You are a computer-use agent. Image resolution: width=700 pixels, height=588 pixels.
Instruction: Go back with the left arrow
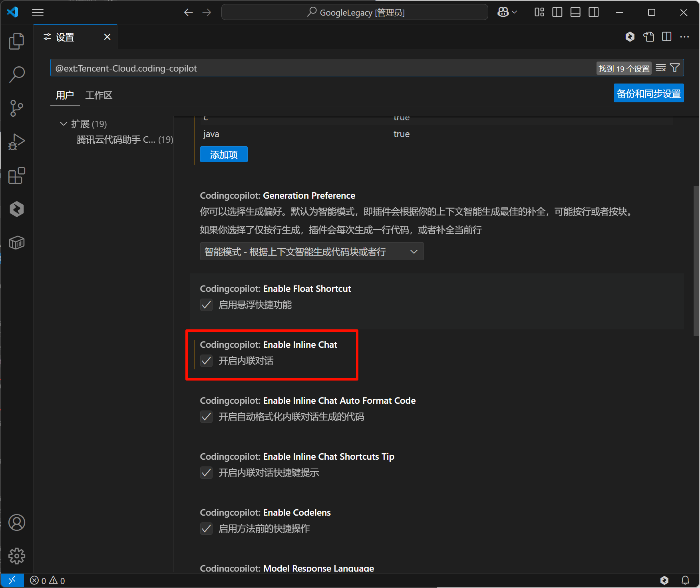[x=188, y=12]
